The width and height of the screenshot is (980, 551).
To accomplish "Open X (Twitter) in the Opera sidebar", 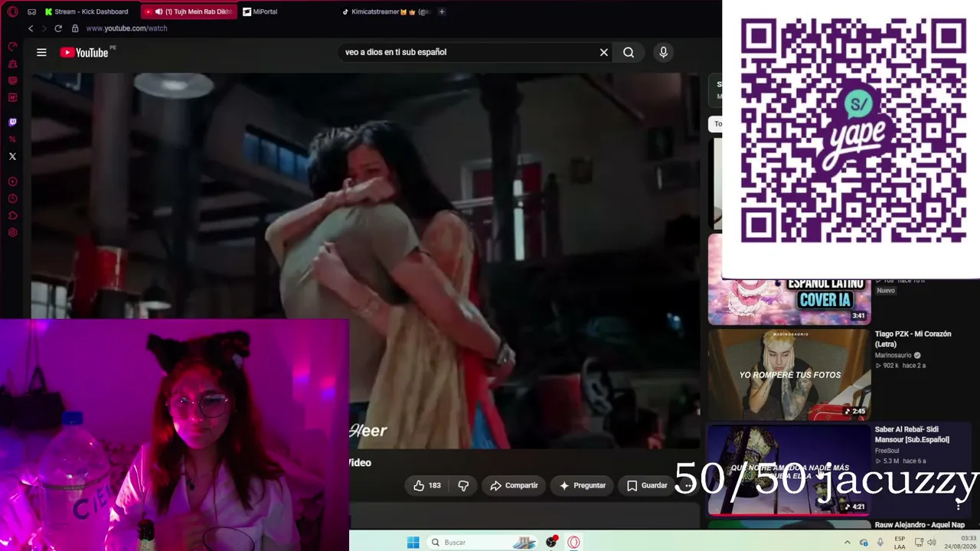I will 12,156.
